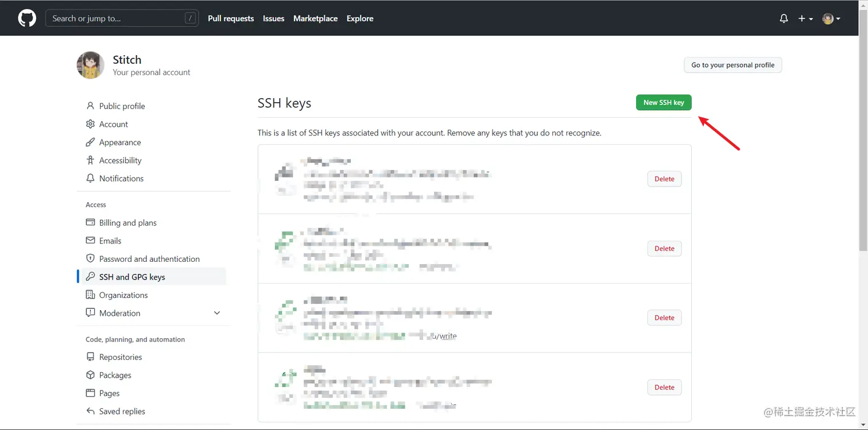The width and height of the screenshot is (868, 430).
Task: Open Pages settings
Action: coord(110,393)
